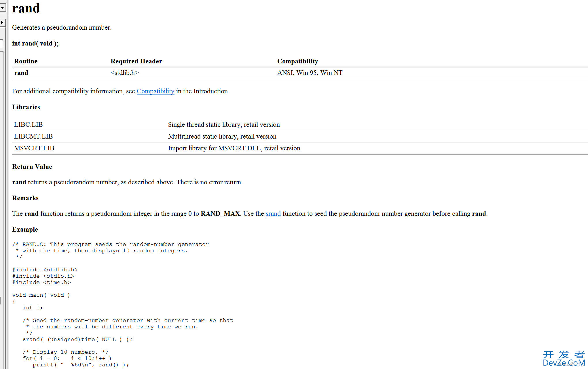The height and width of the screenshot is (369, 588).
Task: Click the '/* Display 10 numbers. */' comment
Action: tap(66, 352)
